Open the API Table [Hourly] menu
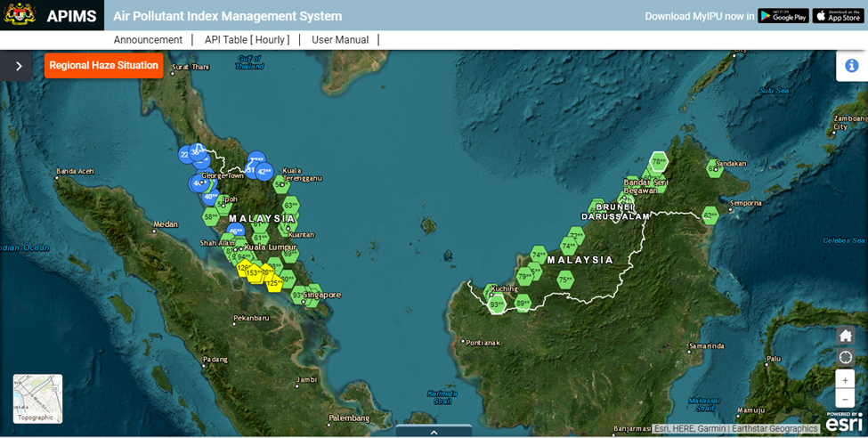The height and width of the screenshot is (438, 868). tap(247, 40)
